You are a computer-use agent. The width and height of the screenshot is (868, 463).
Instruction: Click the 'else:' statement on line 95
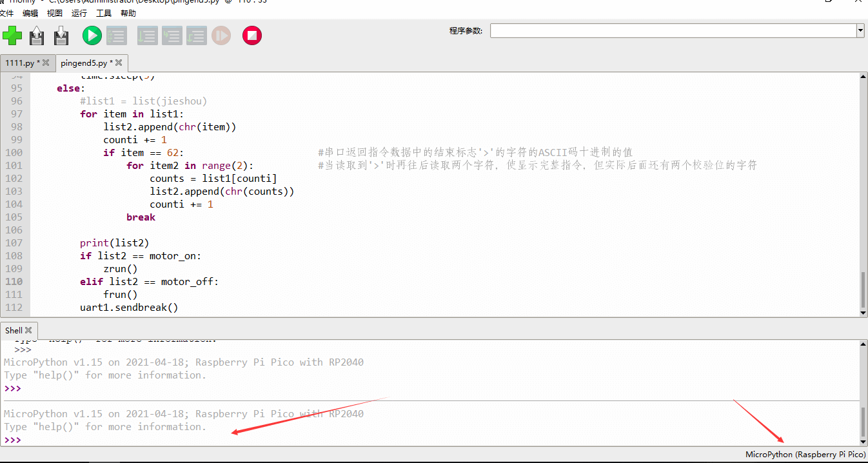point(71,88)
